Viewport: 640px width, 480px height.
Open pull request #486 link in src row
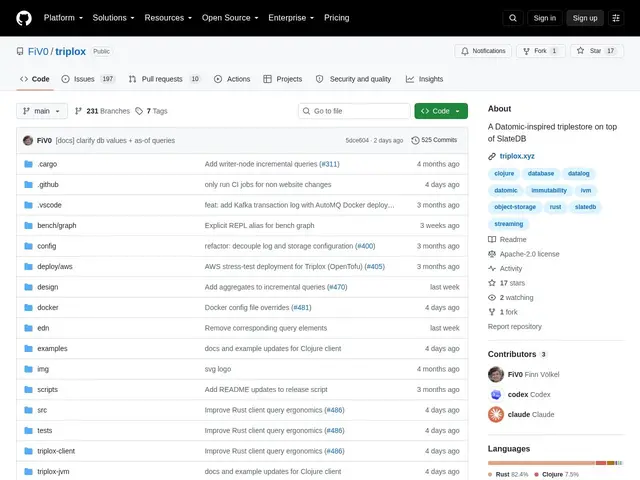pyautogui.click(x=334, y=410)
